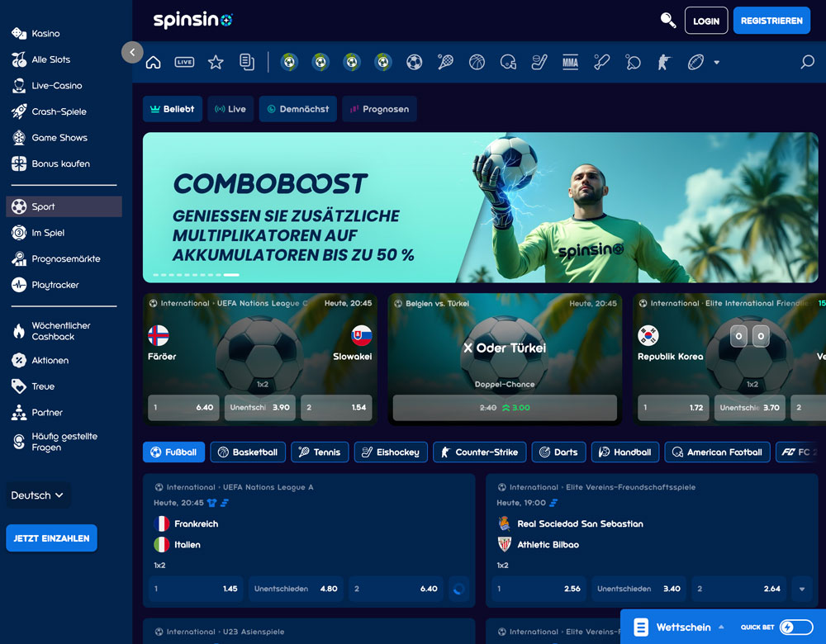Viewport: 826px width, 644px height.
Task: Select the baseball bat sport icon
Action: tap(601, 62)
